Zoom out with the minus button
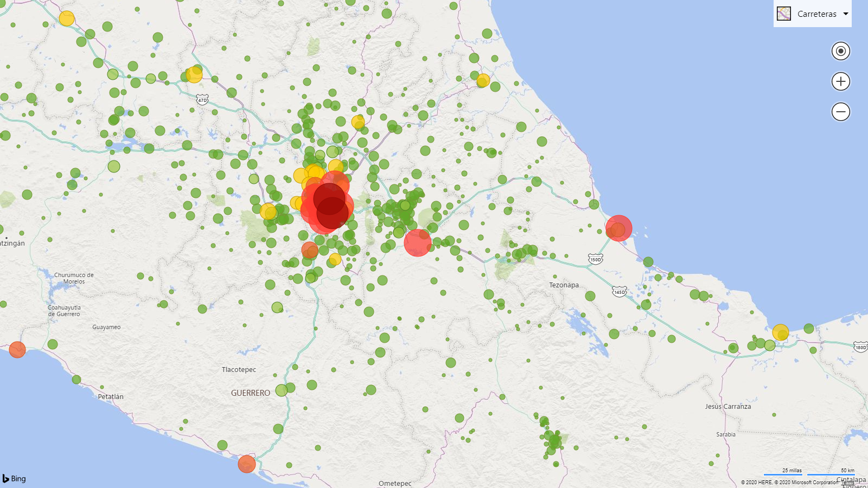 tap(840, 112)
